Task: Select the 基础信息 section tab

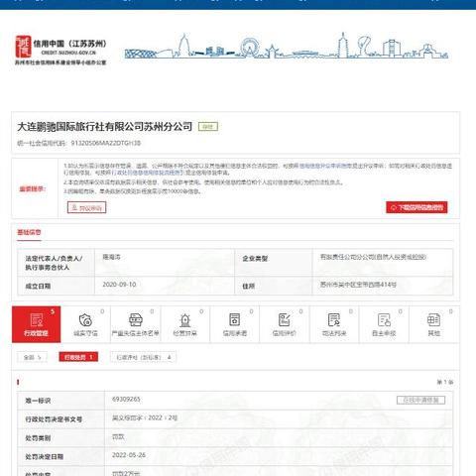Action: pos(29,232)
